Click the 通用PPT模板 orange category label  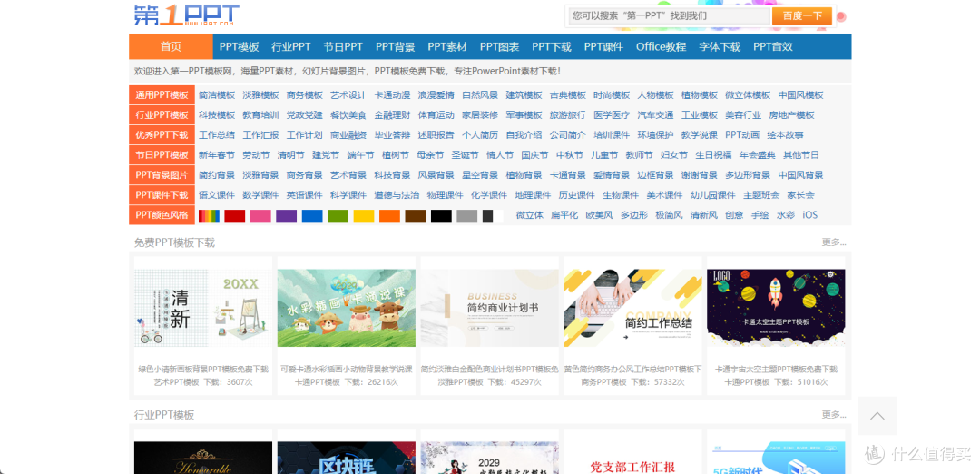[162, 95]
